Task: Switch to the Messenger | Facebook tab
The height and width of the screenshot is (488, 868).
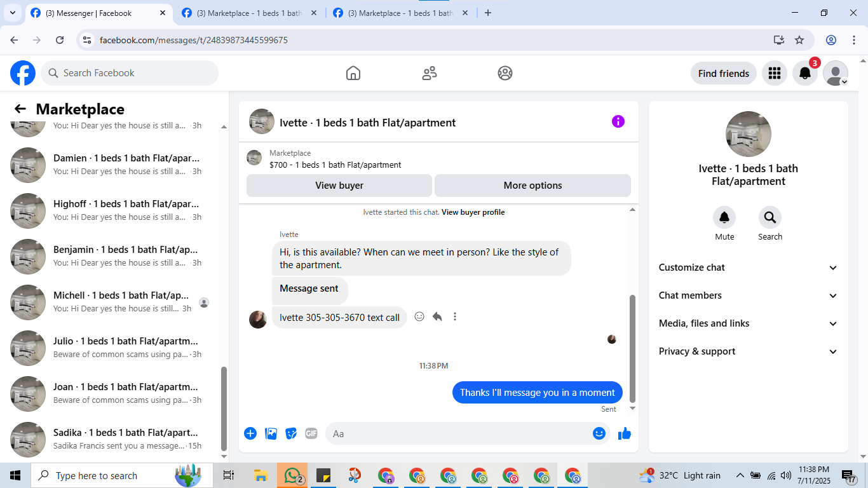Action: [x=98, y=13]
